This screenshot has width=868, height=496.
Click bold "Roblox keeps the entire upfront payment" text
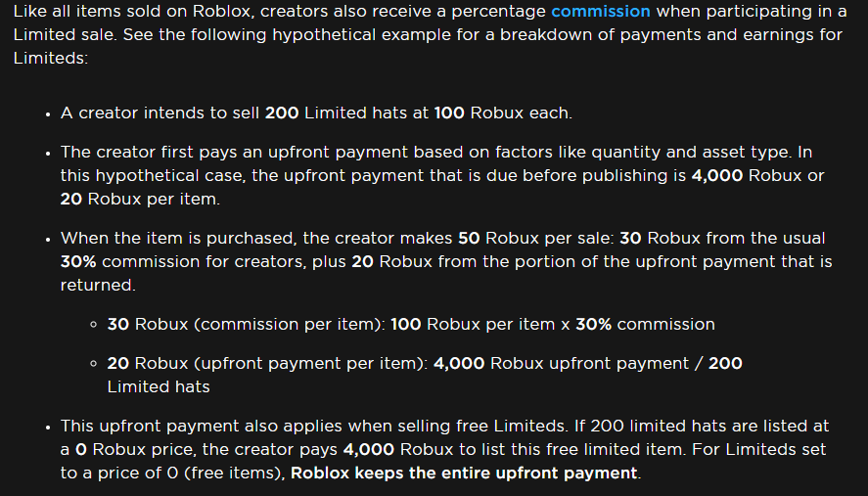click(x=464, y=473)
